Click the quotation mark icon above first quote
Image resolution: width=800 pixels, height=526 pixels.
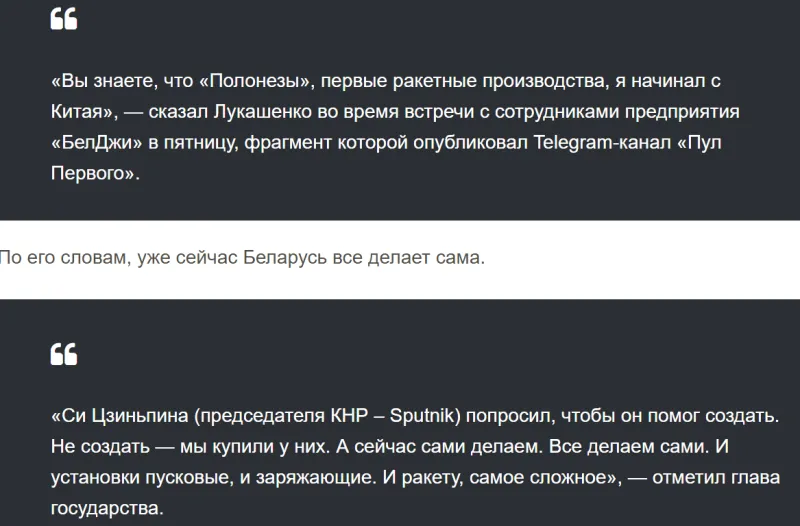tap(64, 19)
